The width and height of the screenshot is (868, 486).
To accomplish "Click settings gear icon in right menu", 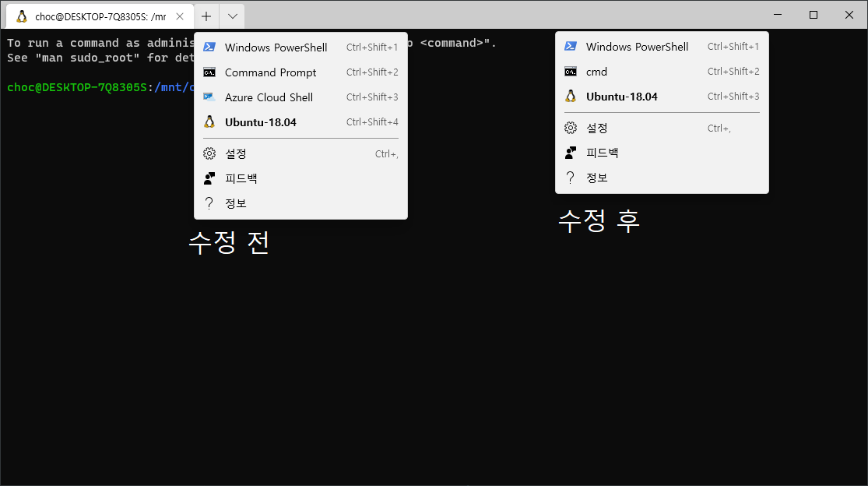I will (571, 128).
